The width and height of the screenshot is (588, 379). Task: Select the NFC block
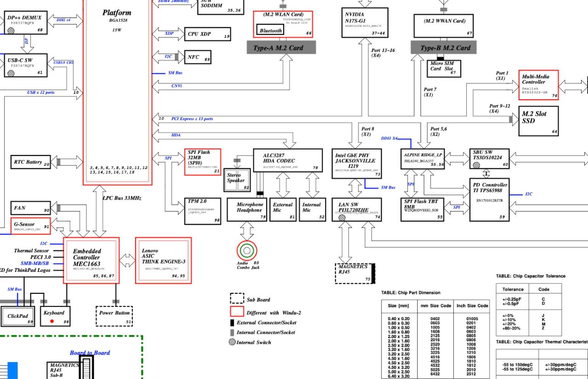[198, 57]
